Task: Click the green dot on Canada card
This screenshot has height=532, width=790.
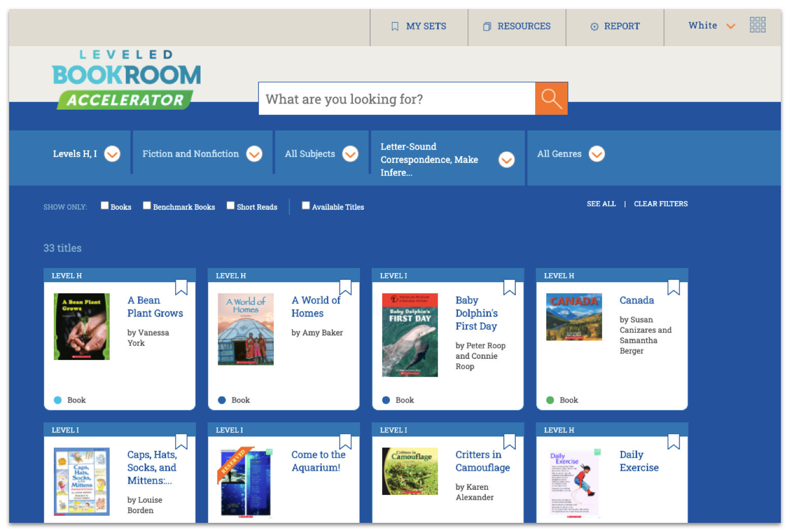Action: [550, 400]
